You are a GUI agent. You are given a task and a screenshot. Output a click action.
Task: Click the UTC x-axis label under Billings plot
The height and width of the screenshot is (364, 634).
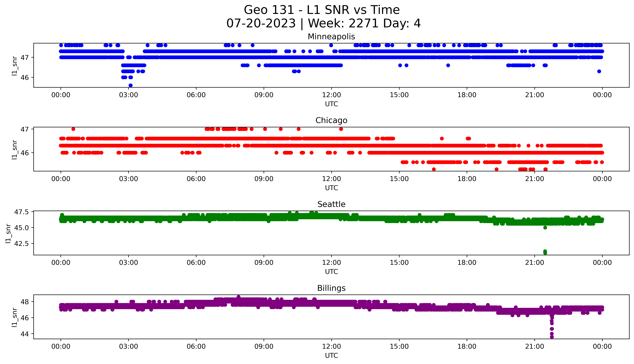pyautogui.click(x=331, y=355)
